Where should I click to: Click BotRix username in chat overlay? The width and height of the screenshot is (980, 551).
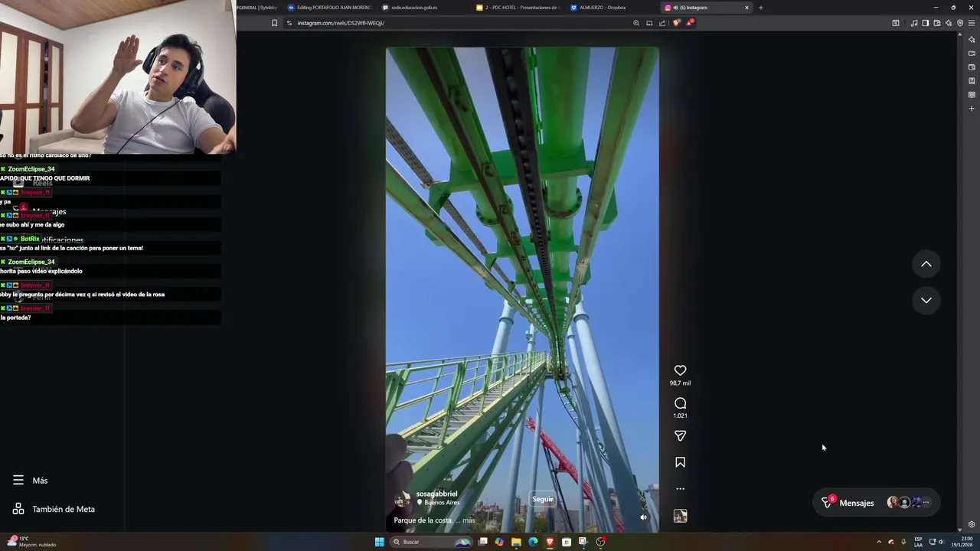(30, 239)
